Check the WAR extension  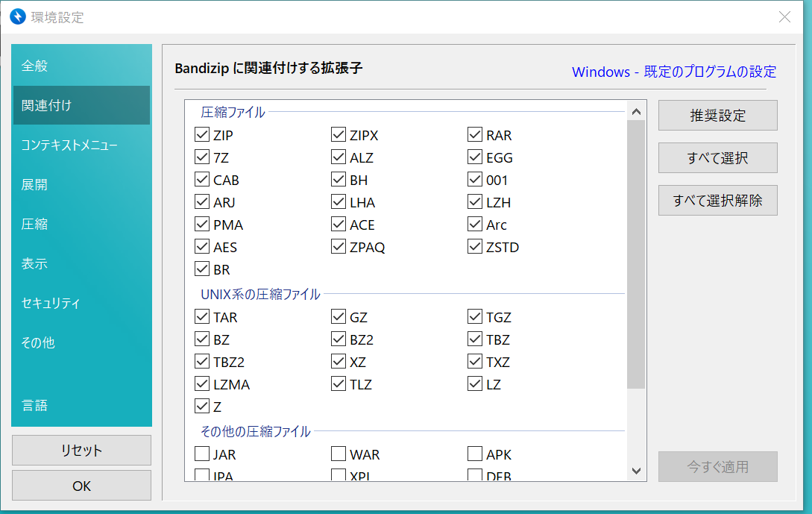pyautogui.click(x=339, y=454)
